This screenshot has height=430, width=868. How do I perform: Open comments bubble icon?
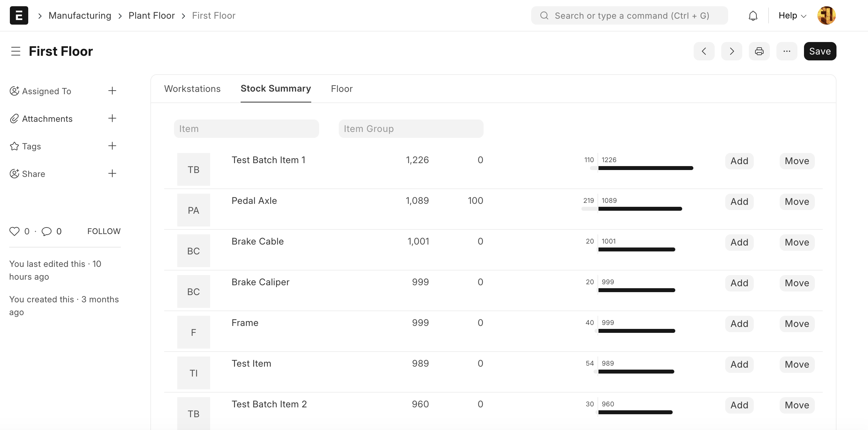click(x=47, y=231)
